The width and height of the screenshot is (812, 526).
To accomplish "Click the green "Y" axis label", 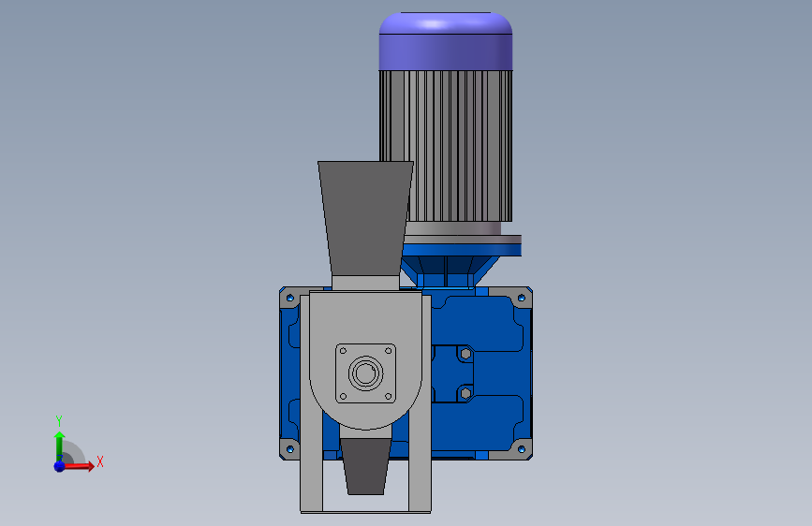I will click(x=58, y=421).
